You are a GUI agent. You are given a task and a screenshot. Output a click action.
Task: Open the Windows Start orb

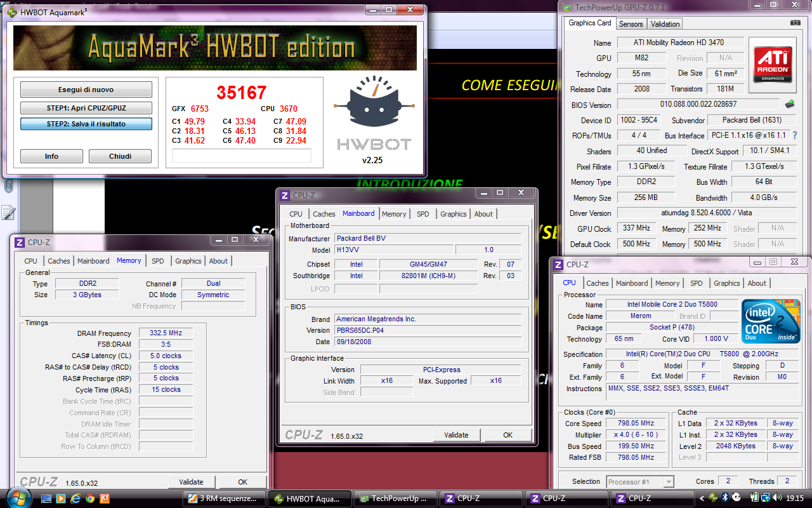click(x=19, y=497)
